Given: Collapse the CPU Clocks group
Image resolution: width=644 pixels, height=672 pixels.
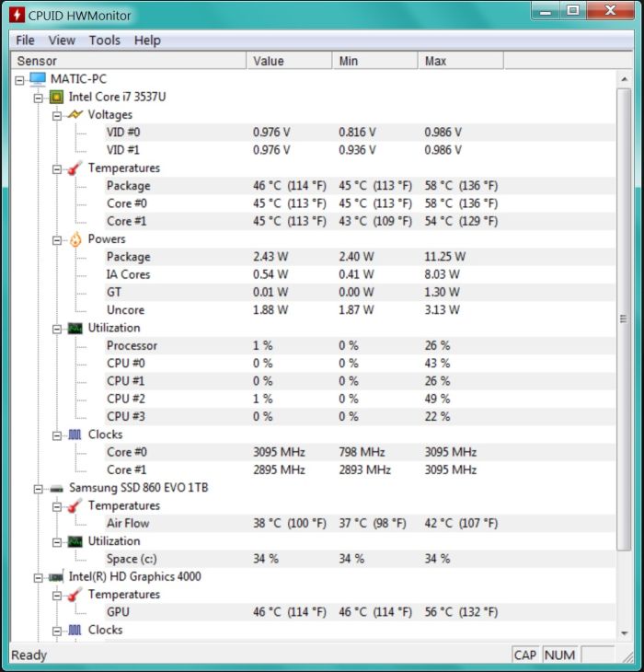Looking at the screenshot, I should pyautogui.click(x=57, y=435).
